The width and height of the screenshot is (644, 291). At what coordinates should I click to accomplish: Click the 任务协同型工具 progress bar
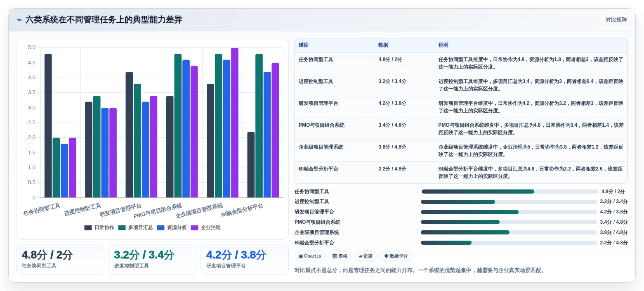point(510,192)
